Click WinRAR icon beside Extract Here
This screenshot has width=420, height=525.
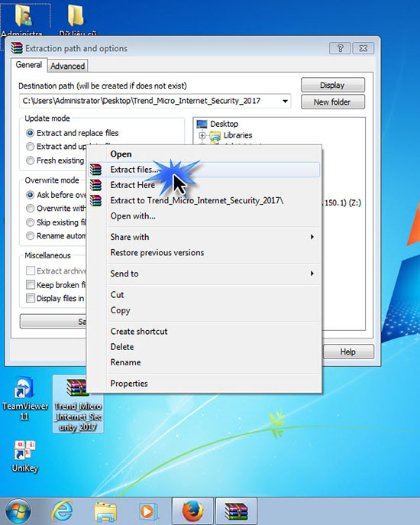[95, 185]
